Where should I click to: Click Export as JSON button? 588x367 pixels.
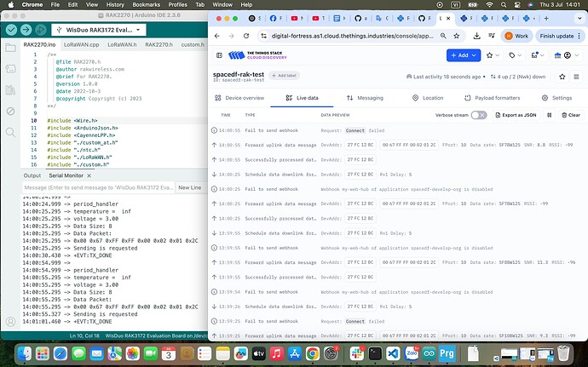518,115
